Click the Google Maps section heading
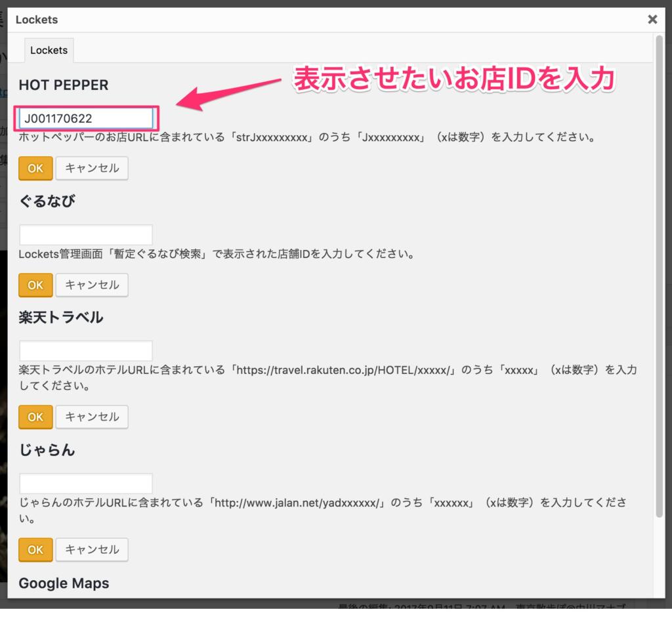 coord(64,583)
